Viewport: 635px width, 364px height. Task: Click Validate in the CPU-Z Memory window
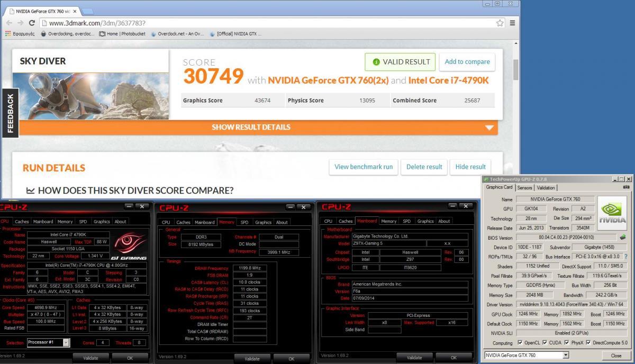[x=252, y=359]
